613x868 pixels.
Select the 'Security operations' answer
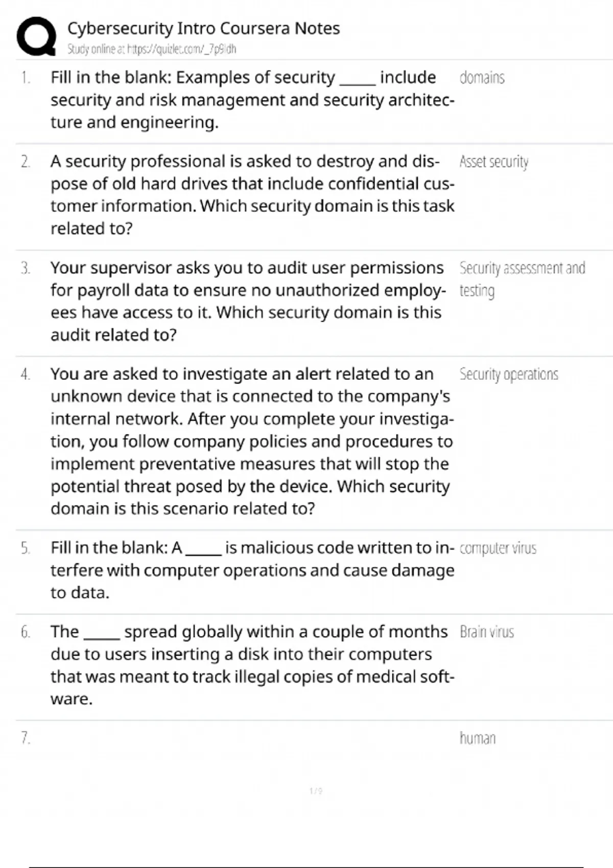pyautogui.click(x=508, y=374)
